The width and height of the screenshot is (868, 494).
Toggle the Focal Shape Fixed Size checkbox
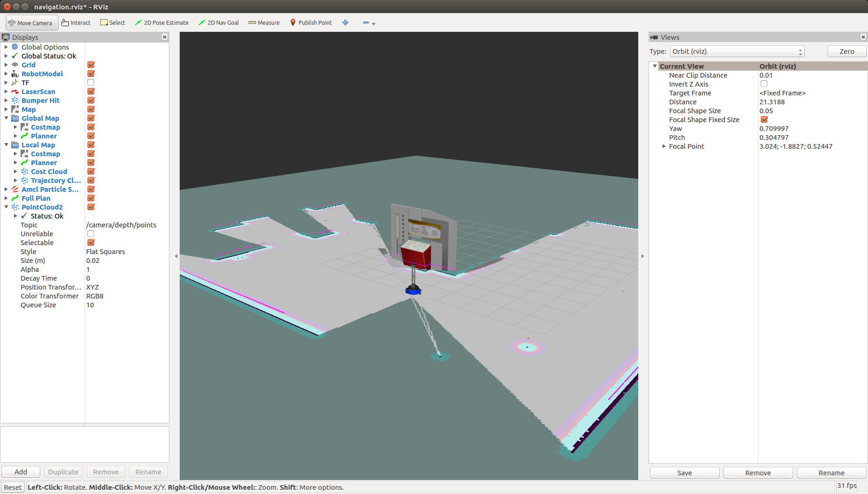764,119
